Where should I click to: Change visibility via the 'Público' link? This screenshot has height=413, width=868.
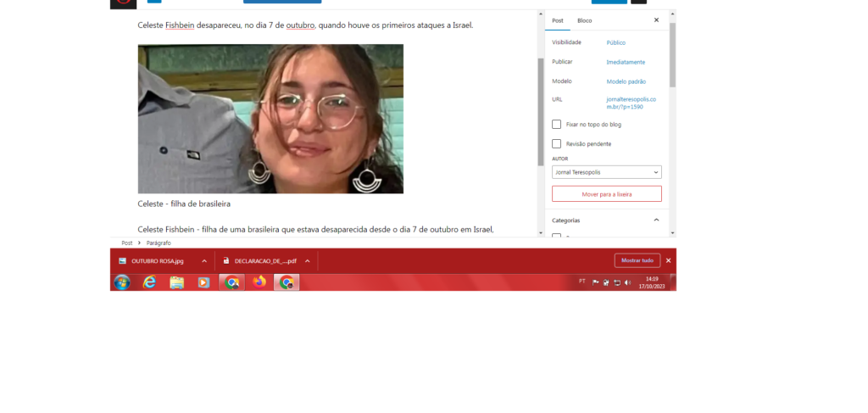pos(615,42)
